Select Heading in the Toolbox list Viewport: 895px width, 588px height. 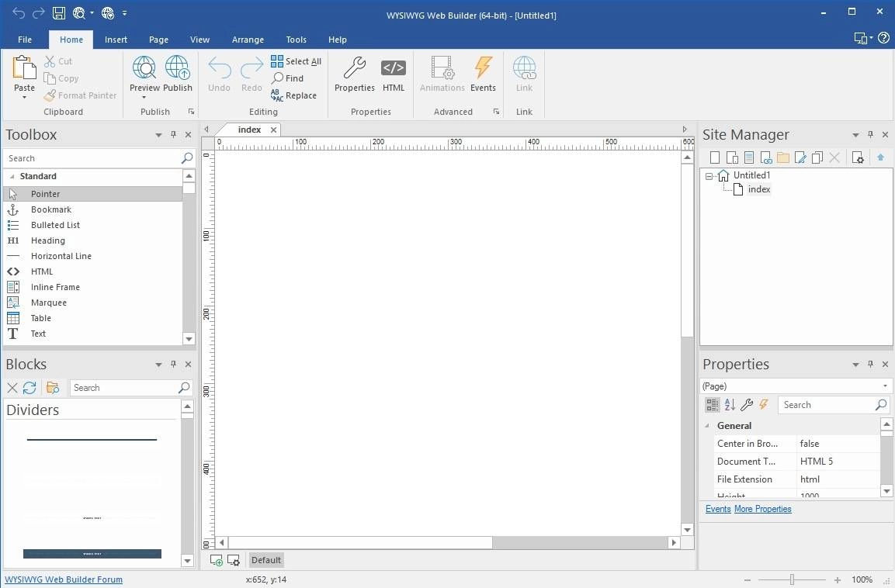point(93,240)
